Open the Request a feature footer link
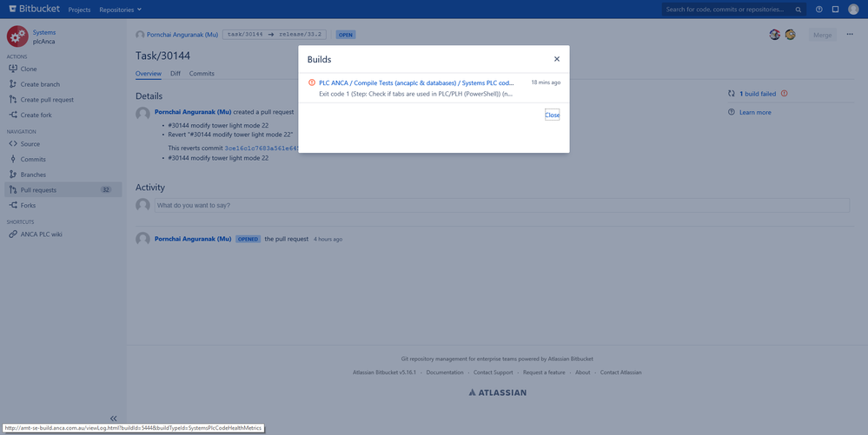The height and width of the screenshot is (435, 868). (544, 372)
